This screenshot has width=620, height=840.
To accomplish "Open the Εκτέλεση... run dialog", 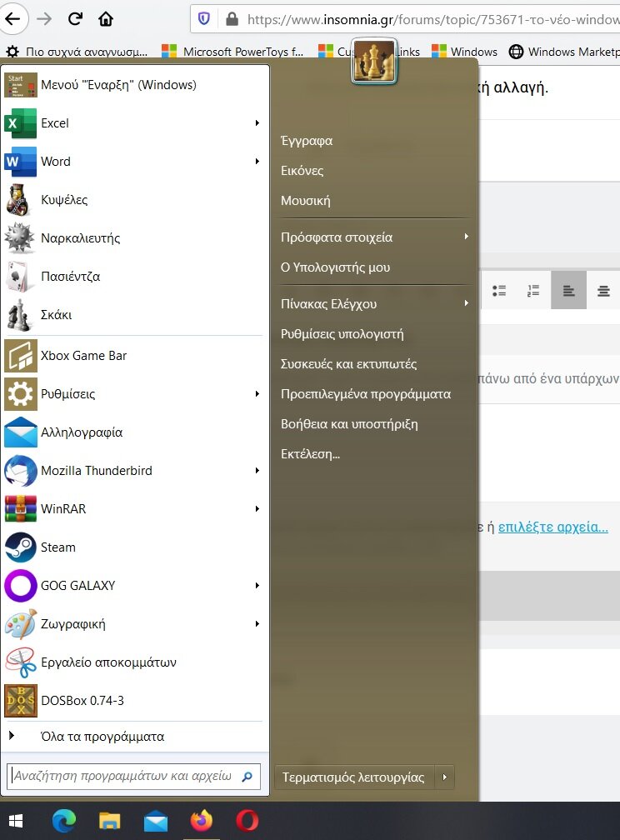I will pos(310,453).
